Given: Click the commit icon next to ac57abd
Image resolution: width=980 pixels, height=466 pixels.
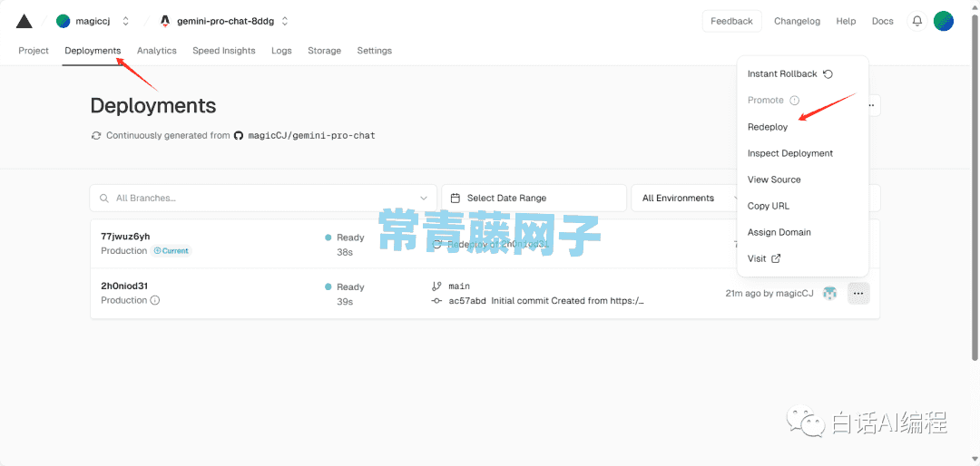Looking at the screenshot, I should [x=436, y=300].
